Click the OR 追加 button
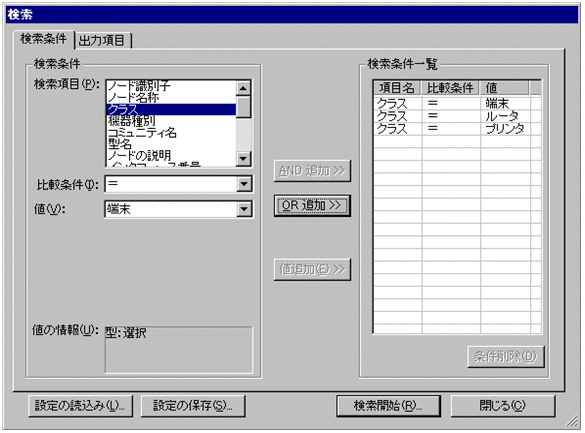 click(312, 205)
